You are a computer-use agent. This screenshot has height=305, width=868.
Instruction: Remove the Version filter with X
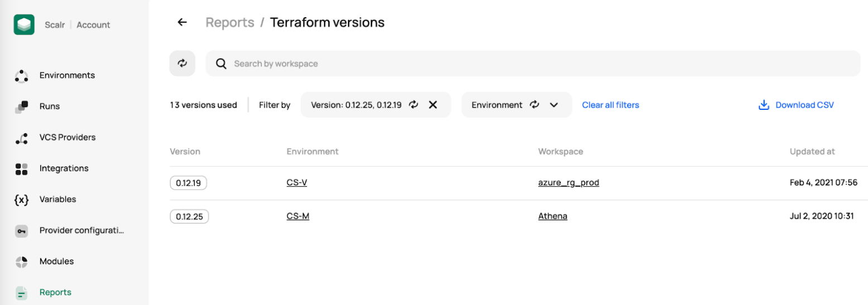[x=433, y=105]
